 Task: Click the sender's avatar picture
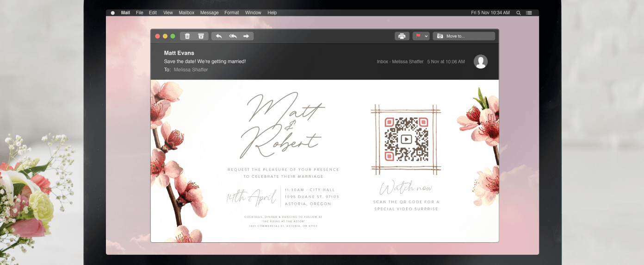[481, 62]
